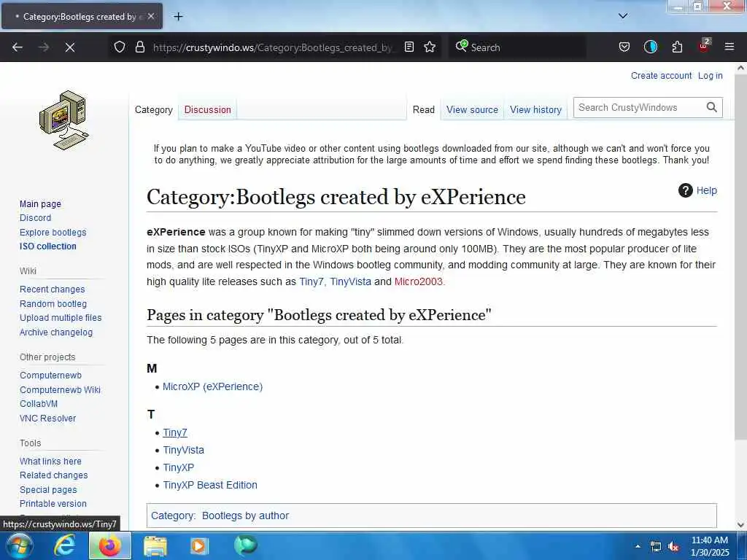The width and height of the screenshot is (747, 560).
Task: Open the blue half-circle toolbar icon
Action: coord(650,47)
